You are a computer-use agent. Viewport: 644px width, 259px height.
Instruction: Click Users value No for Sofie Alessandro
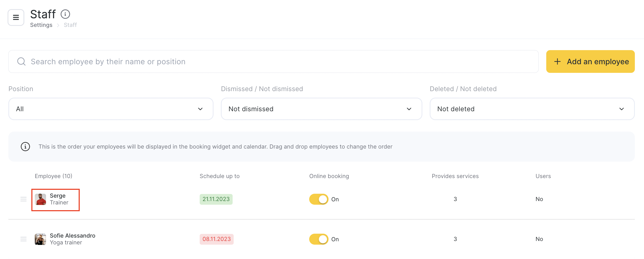click(x=539, y=239)
